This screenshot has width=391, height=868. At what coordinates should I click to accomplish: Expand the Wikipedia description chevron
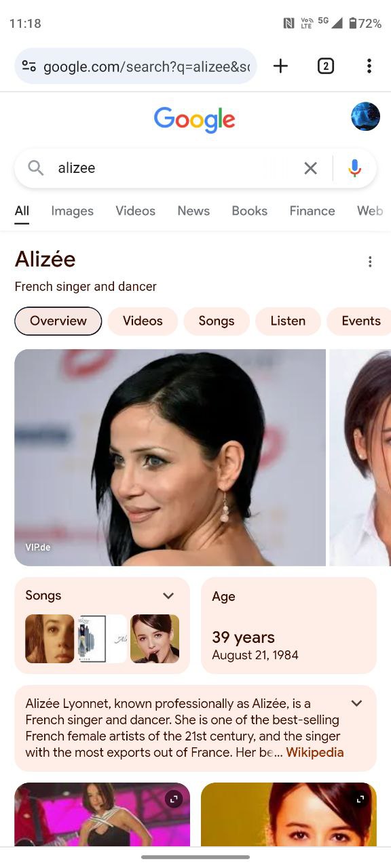pyautogui.click(x=356, y=703)
